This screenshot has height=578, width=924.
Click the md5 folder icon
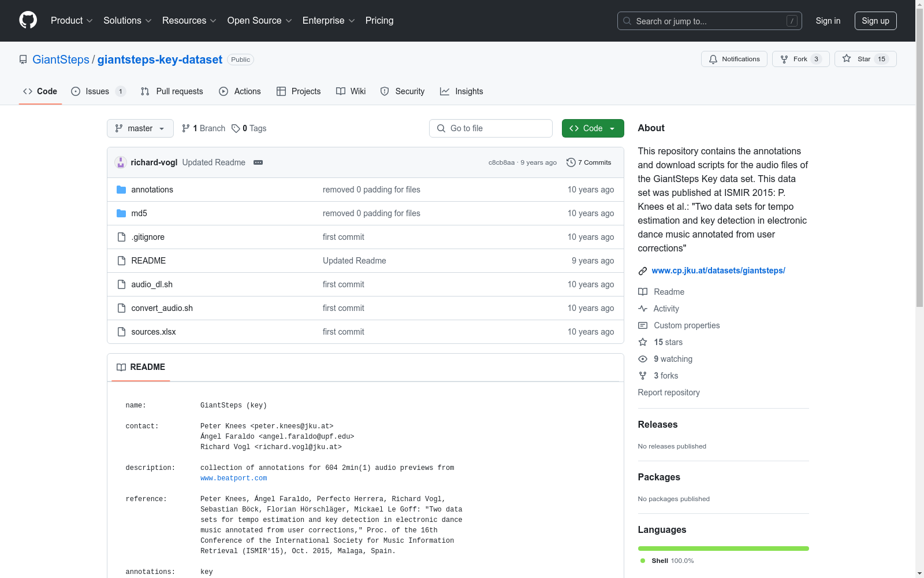coord(121,213)
